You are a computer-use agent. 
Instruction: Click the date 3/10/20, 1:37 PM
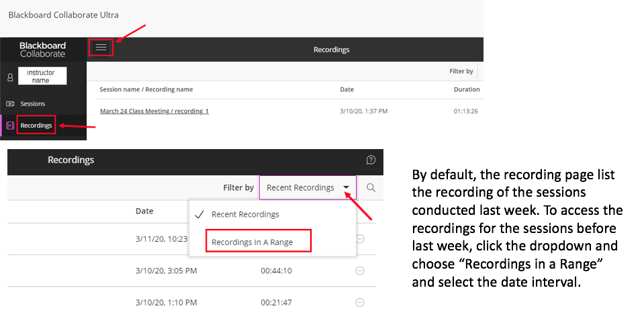(364, 111)
